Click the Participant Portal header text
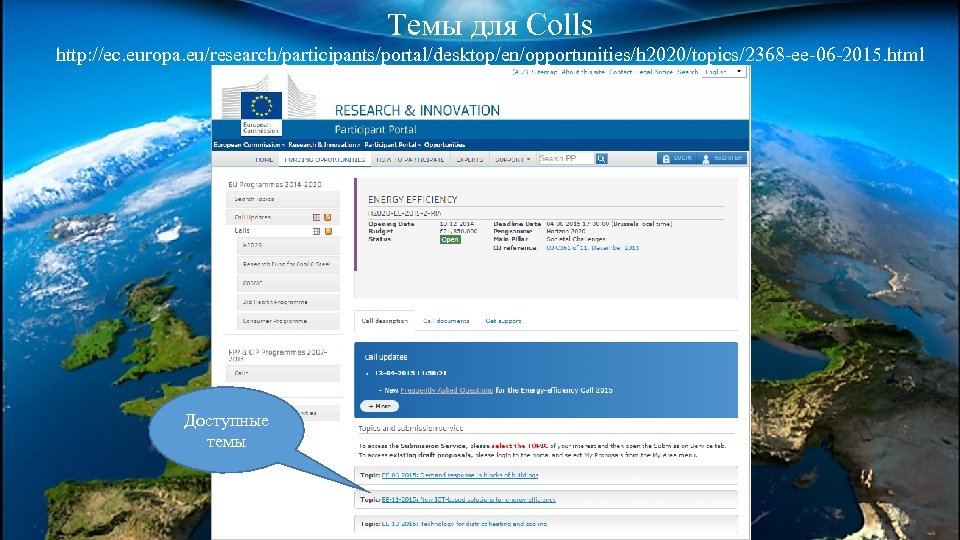Image resolution: width=960 pixels, height=540 pixels. [x=375, y=130]
